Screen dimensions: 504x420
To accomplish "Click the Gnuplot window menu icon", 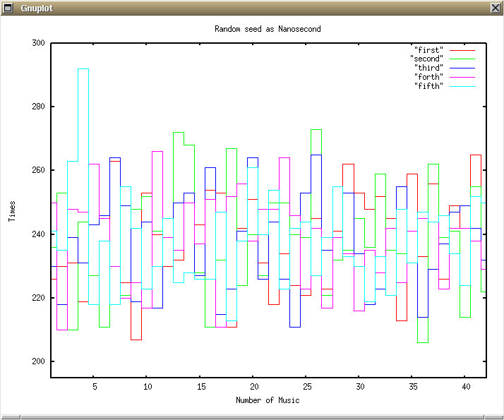I will click(x=7, y=8).
